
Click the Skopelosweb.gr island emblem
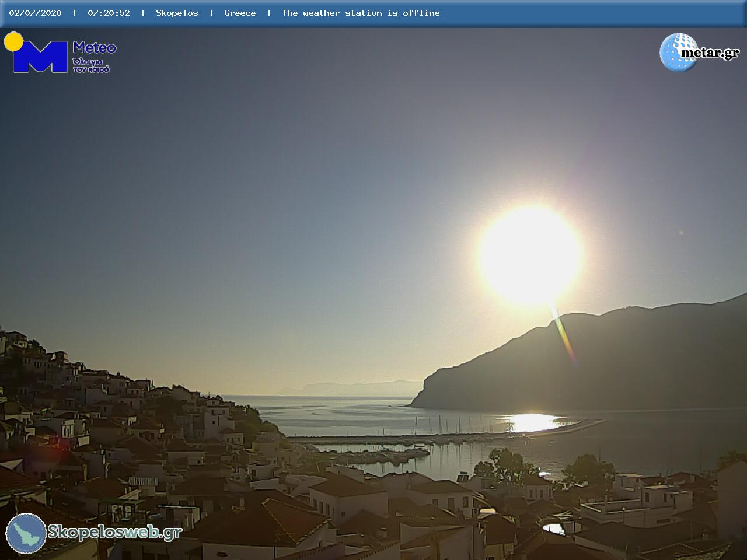(x=26, y=533)
